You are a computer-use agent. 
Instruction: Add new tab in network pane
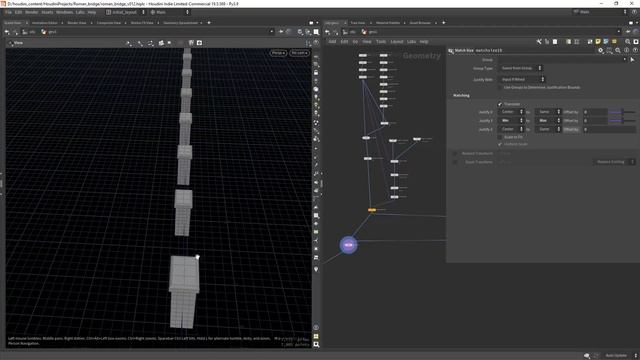444,23
